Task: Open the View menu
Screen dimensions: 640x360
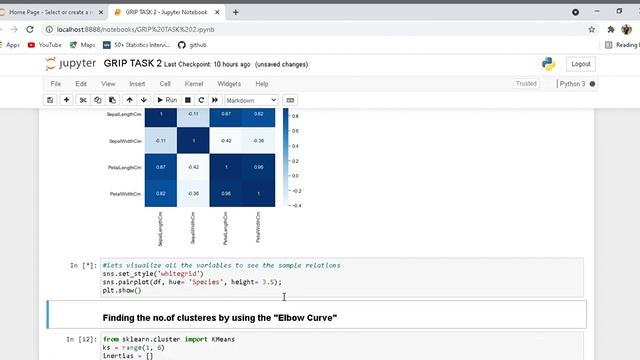Action: pos(108,84)
